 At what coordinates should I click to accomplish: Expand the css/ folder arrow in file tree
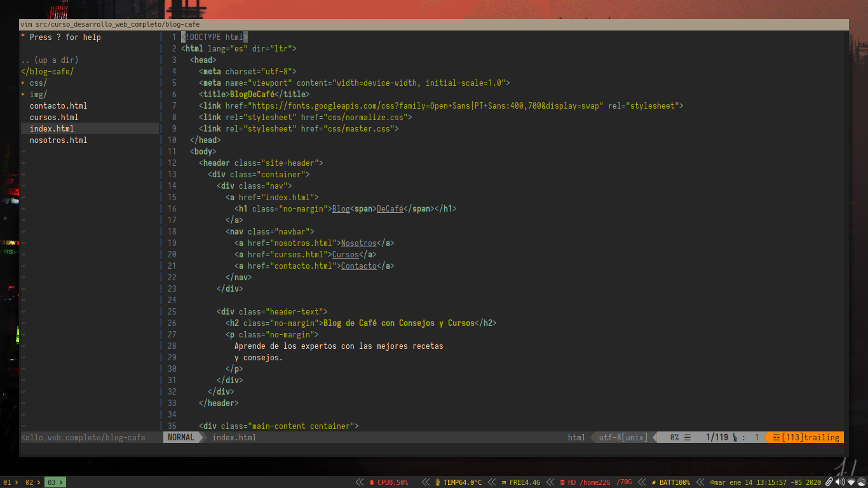click(23, 83)
